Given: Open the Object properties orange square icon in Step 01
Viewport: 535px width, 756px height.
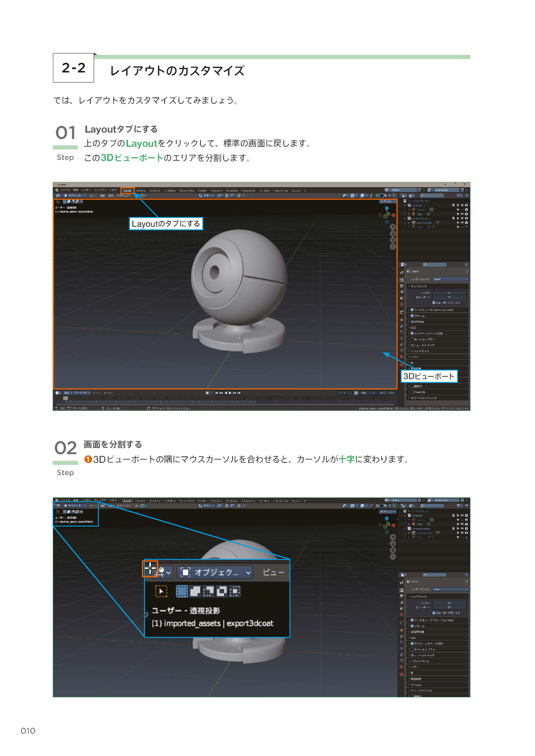Looking at the screenshot, I should click(402, 320).
